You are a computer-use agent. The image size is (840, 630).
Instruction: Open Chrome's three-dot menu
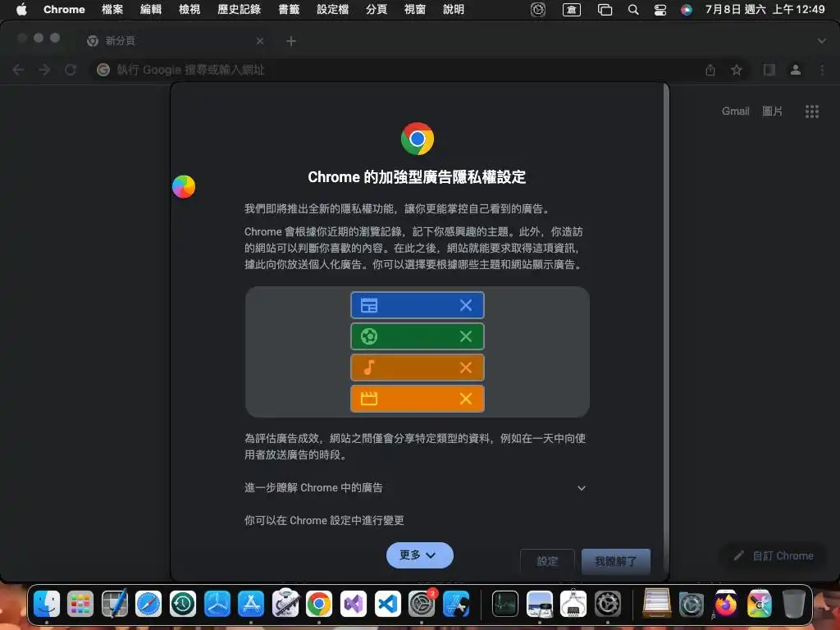tap(822, 71)
